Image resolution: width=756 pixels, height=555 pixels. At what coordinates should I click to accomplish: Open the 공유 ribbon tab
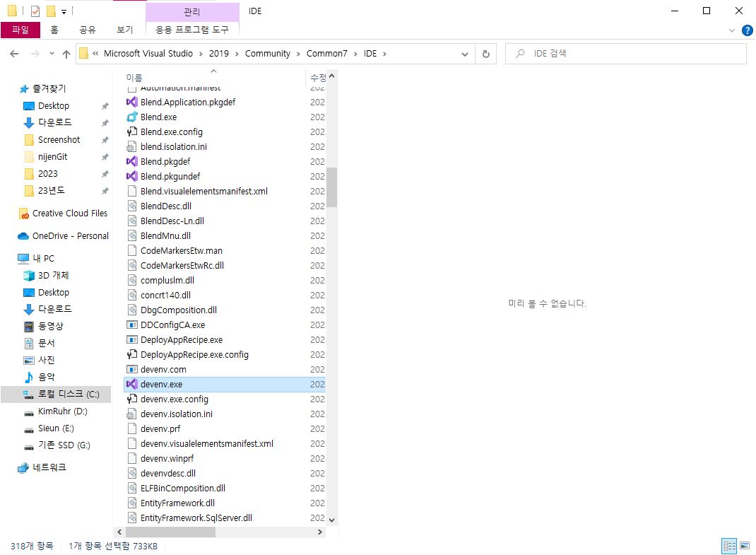pyautogui.click(x=88, y=30)
